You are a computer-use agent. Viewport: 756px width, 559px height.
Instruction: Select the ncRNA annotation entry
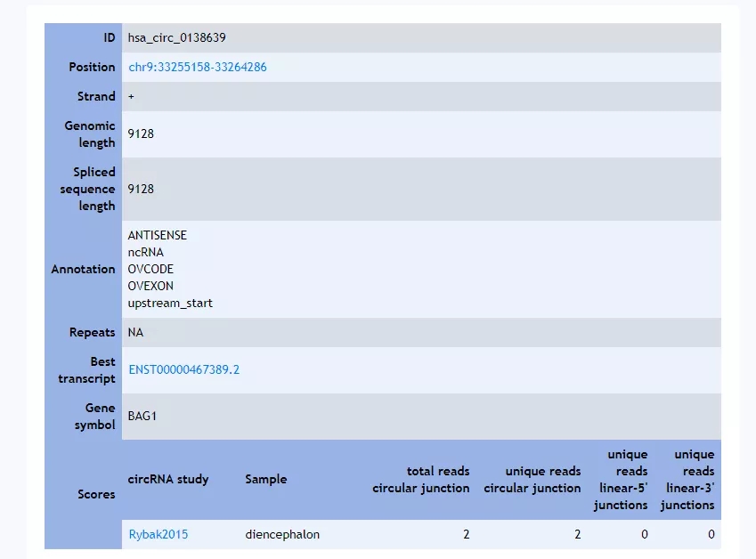pos(146,252)
